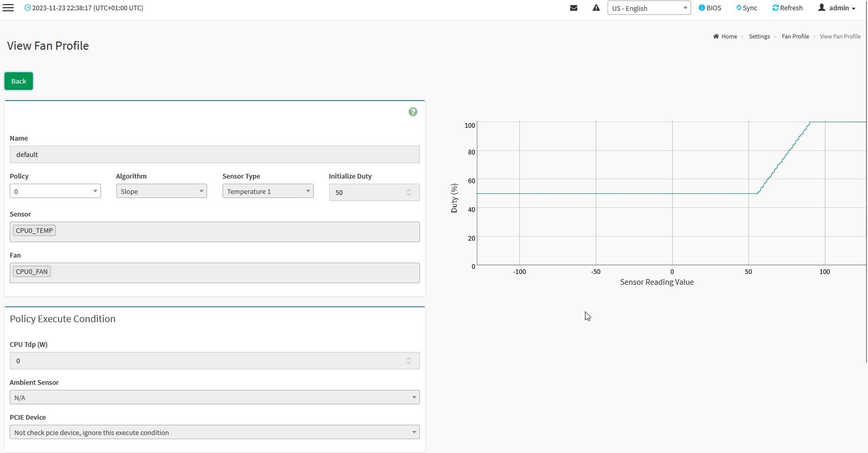The height and width of the screenshot is (453, 868).
Task: Expand the Policy dropdown
Action: [x=55, y=191]
